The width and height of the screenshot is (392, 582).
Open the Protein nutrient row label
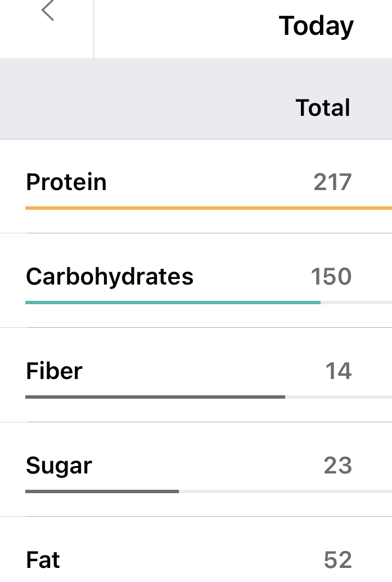[66, 182]
